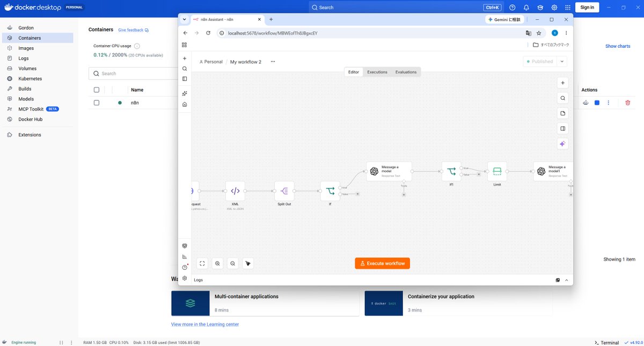Image resolution: width=644 pixels, height=346 pixels.
Task: Open n8n sidebar settings gear
Action: coord(185,278)
